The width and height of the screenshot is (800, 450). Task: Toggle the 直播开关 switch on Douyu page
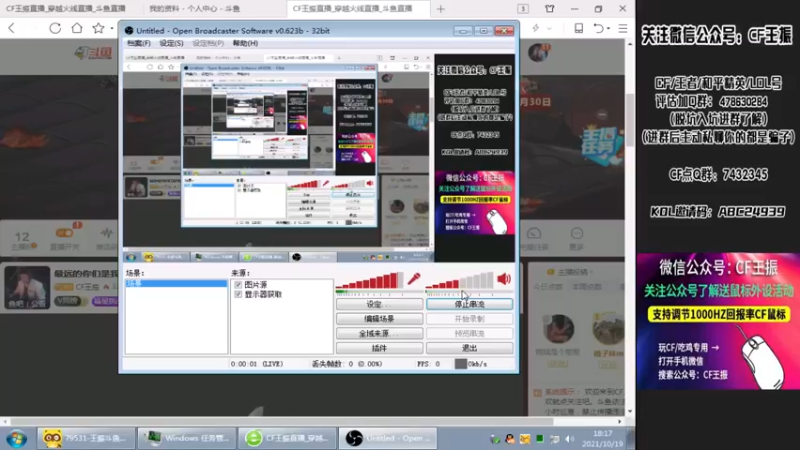click(64, 233)
